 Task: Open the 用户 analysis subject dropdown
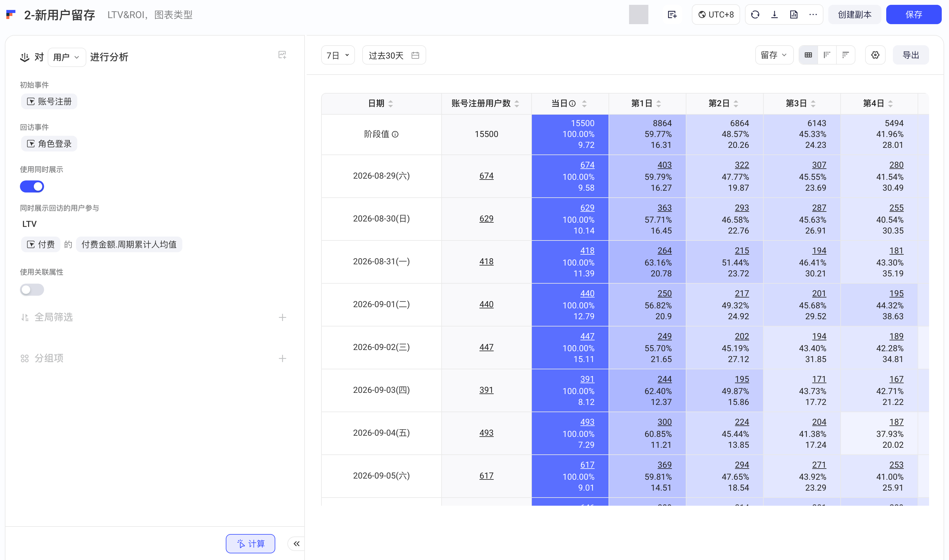coord(66,57)
